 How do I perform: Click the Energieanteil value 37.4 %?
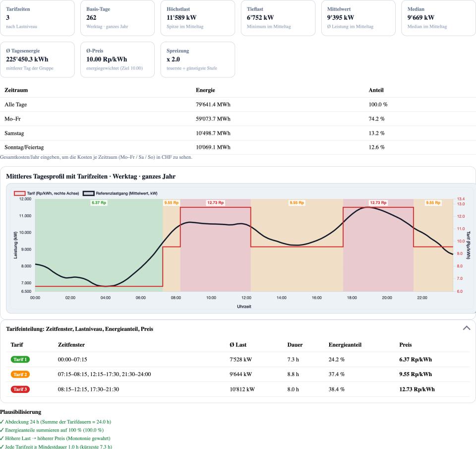tap(337, 374)
